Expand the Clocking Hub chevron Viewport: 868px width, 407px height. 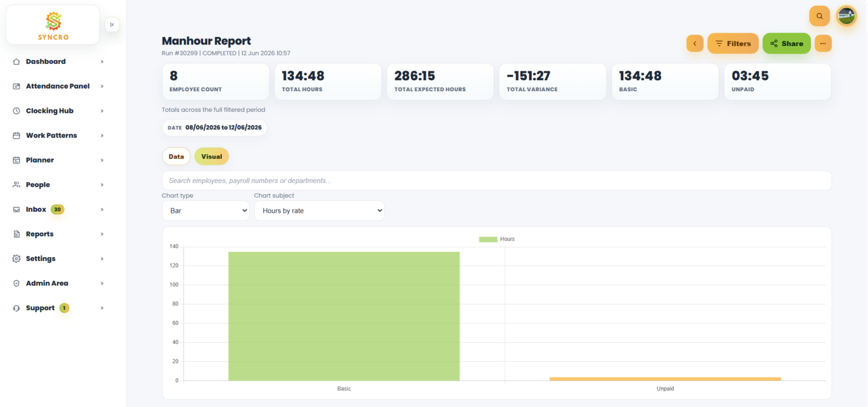(102, 111)
